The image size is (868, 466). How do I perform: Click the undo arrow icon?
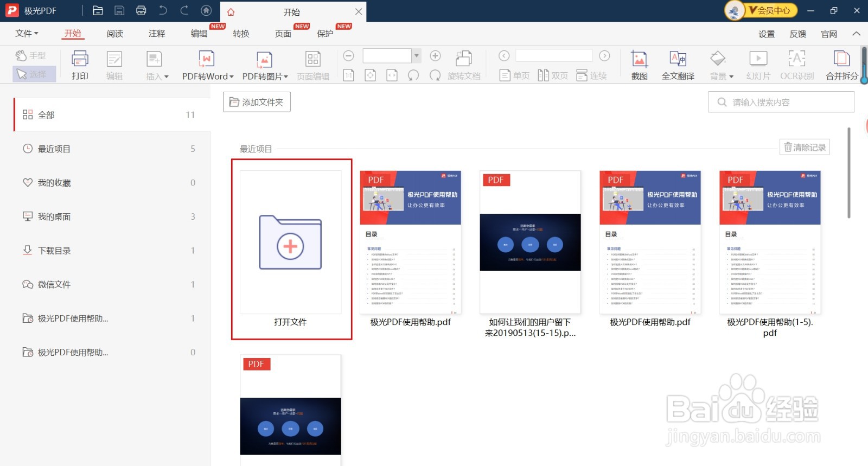pyautogui.click(x=163, y=10)
